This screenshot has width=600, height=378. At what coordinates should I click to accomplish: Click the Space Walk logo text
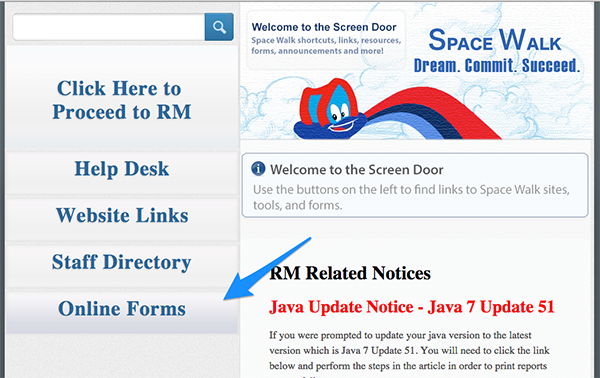tap(495, 40)
